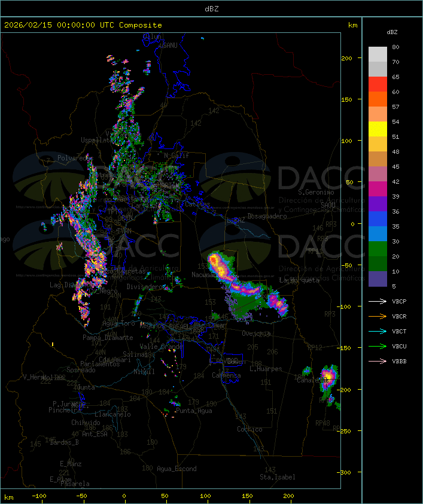Pick the bright yellow 51–54 dBZ swatch
423x504 pixels.
tap(378, 129)
